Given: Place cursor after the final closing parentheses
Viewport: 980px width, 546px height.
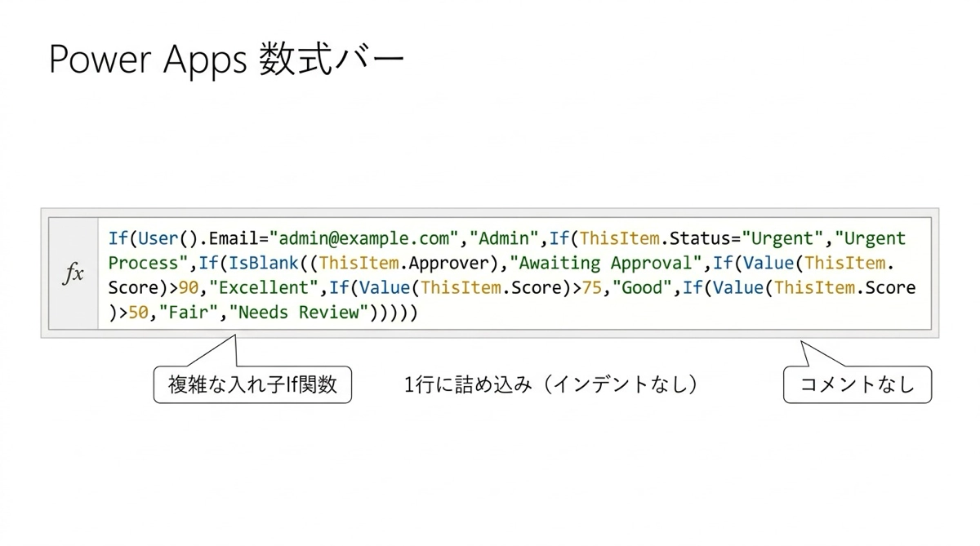Looking at the screenshot, I should click(419, 313).
